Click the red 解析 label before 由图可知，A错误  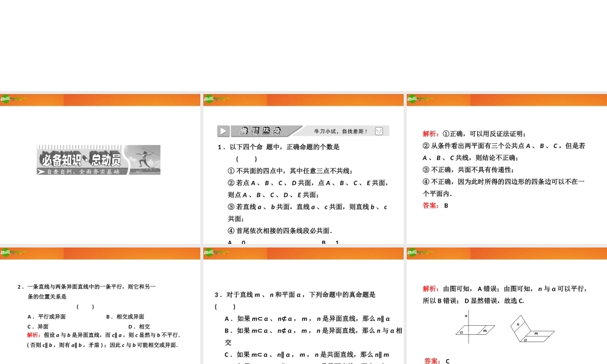click(x=431, y=289)
